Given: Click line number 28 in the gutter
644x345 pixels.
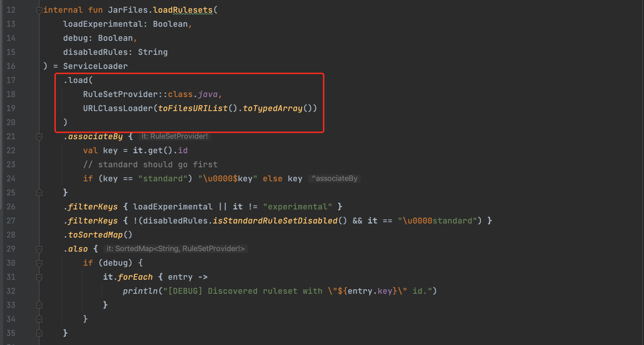Looking at the screenshot, I should click(11, 235).
